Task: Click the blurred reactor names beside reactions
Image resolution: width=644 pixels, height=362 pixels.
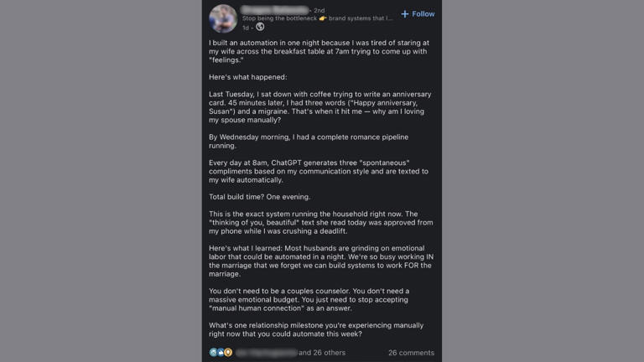Action: tap(266, 353)
